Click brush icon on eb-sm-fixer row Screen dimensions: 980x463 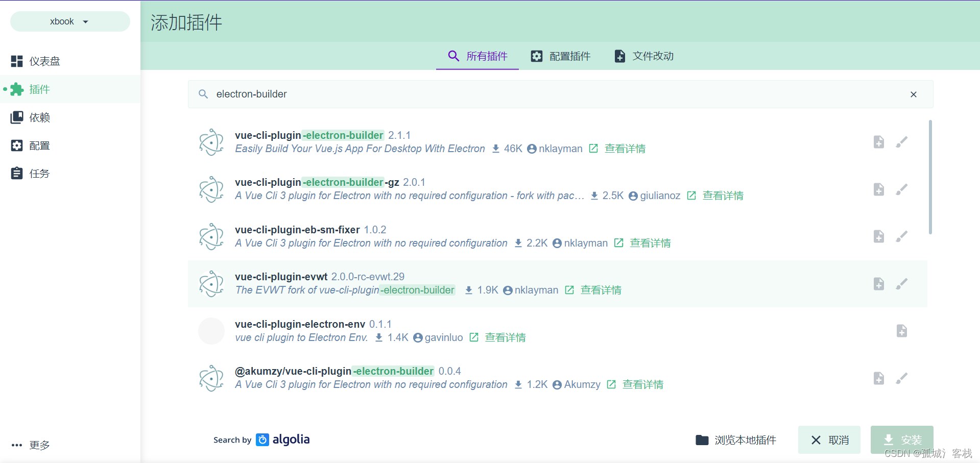[902, 236]
